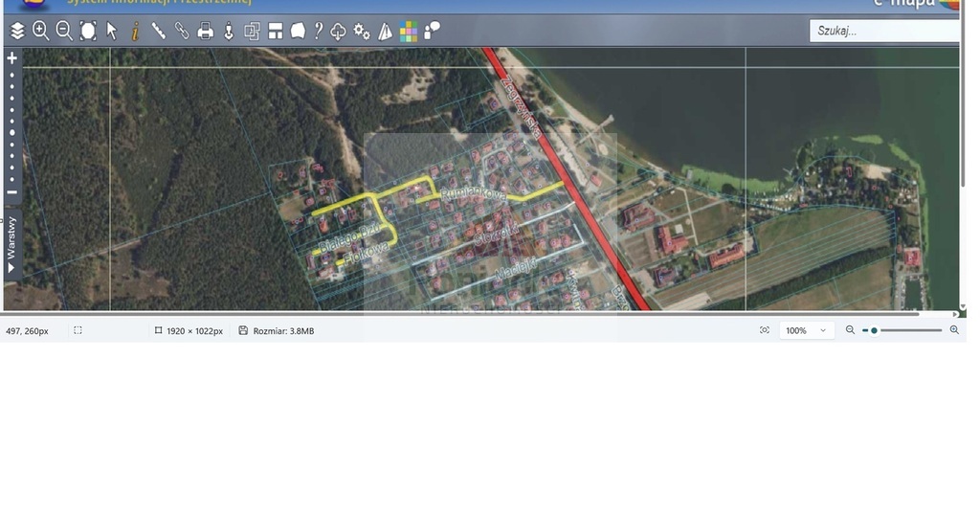Expand the Warstwy side panel

pos(11,245)
